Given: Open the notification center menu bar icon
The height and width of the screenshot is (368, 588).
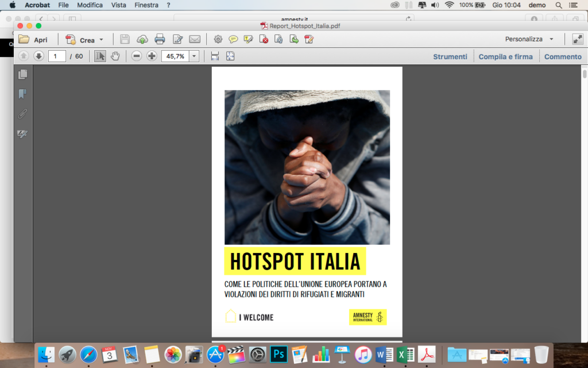Looking at the screenshot, I should [574, 5].
